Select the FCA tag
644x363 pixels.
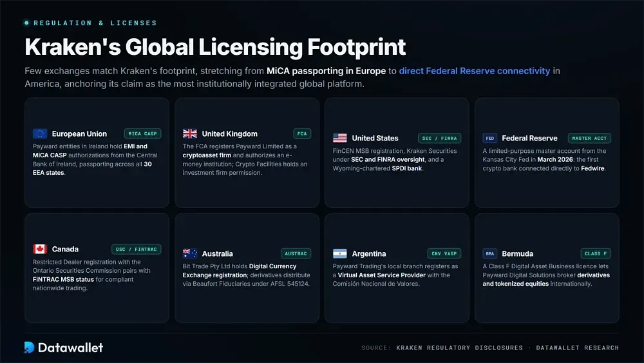click(302, 133)
